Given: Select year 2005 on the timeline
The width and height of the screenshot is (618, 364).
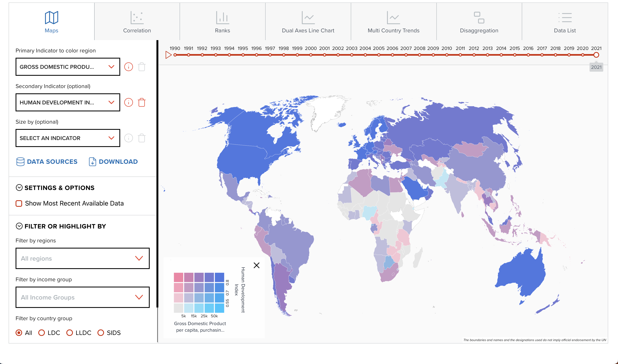Looking at the screenshot, I should click(379, 55).
